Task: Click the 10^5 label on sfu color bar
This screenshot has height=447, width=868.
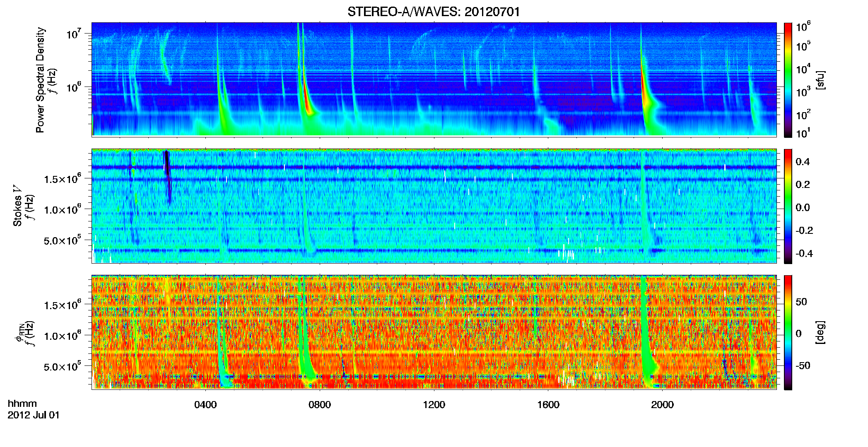Action: tap(803, 46)
